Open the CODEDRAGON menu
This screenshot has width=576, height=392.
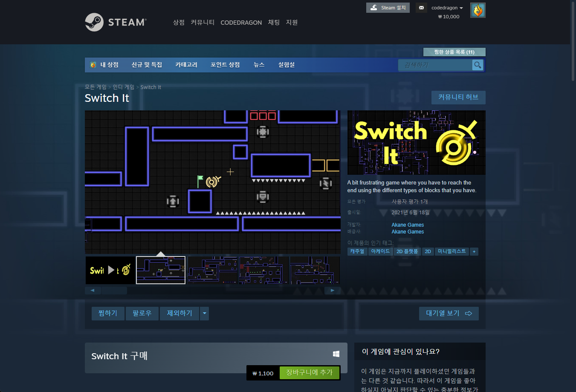241,23
